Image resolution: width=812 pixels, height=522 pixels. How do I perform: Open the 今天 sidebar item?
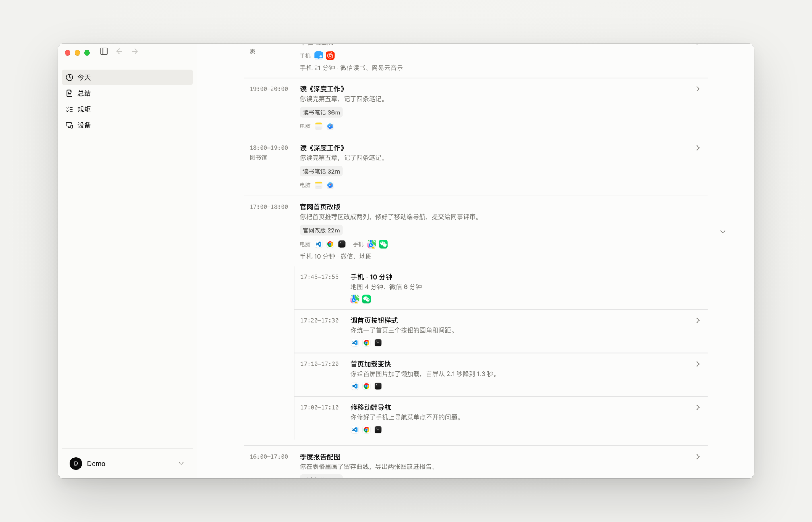tap(127, 77)
